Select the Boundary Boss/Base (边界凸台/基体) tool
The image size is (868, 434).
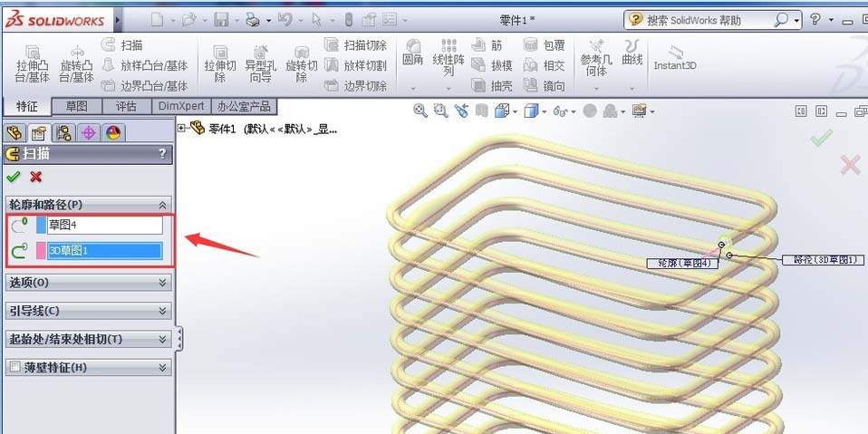pos(145,86)
